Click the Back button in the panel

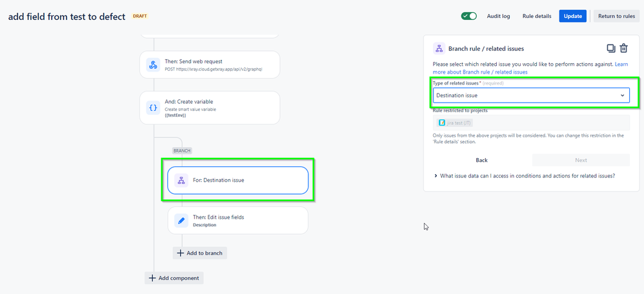pyautogui.click(x=482, y=160)
